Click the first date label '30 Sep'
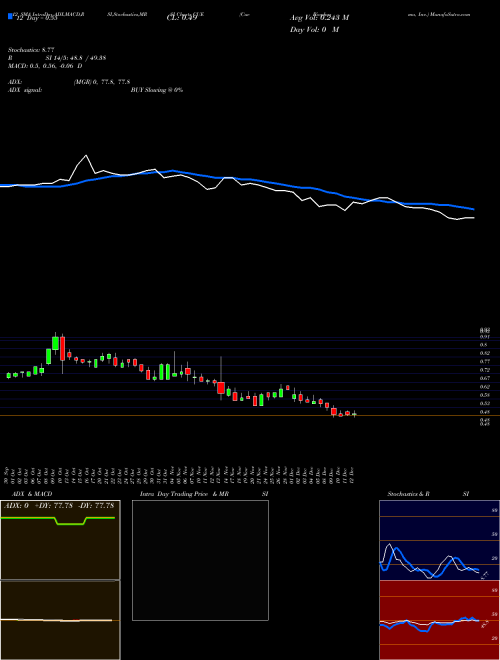The image size is (500, 660). pos(8,475)
